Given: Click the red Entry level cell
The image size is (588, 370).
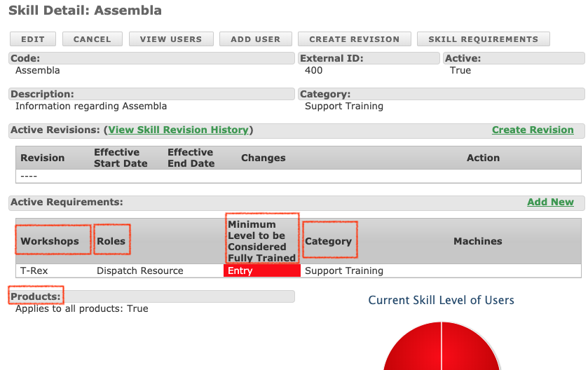Looking at the screenshot, I should coord(261,270).
